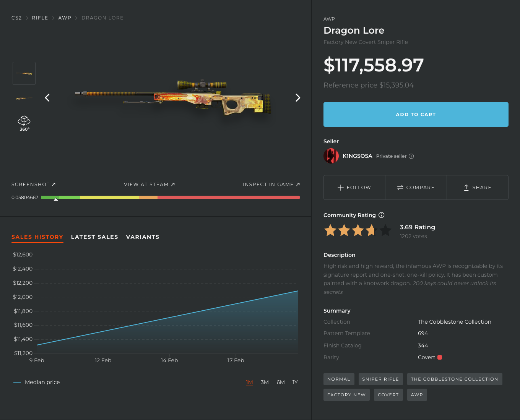Switch to Variants tab
The height and width of the screenshot is (420, 520).
click(143, 237)
